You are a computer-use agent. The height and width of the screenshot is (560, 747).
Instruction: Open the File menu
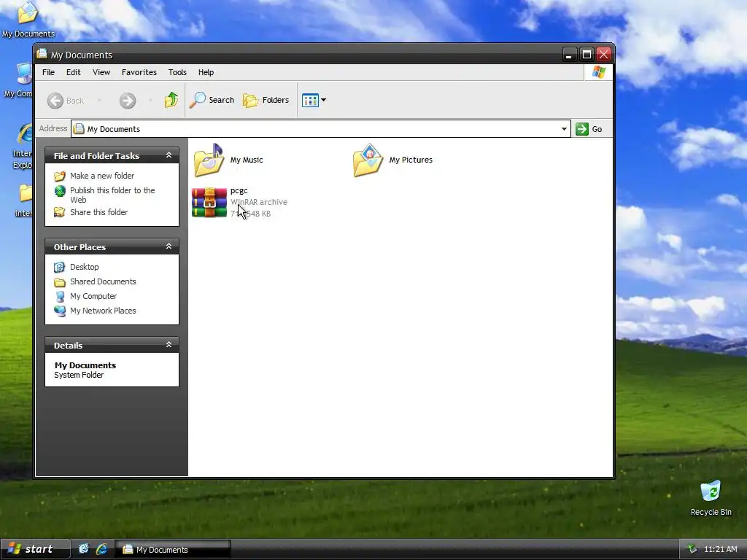pos(48,72)
